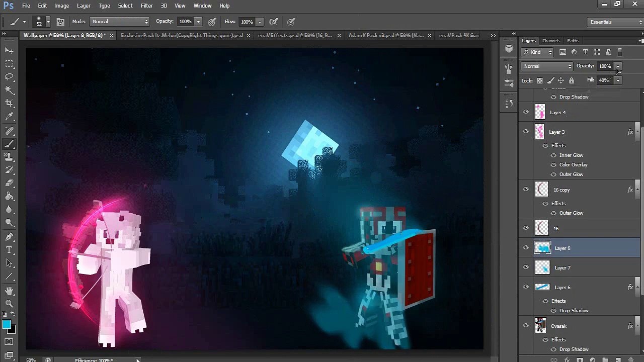Filter layers by type layers
644x362 pixels.
pyautogui.click(x=585, y=52)
